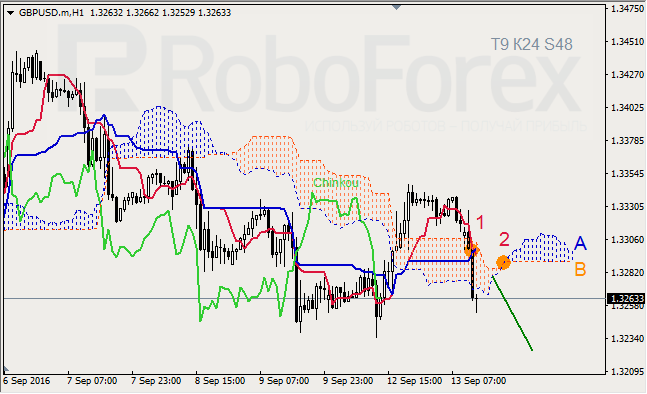
Task: Click the 9 Sep 23:00 time label
Action: [348, 381]
